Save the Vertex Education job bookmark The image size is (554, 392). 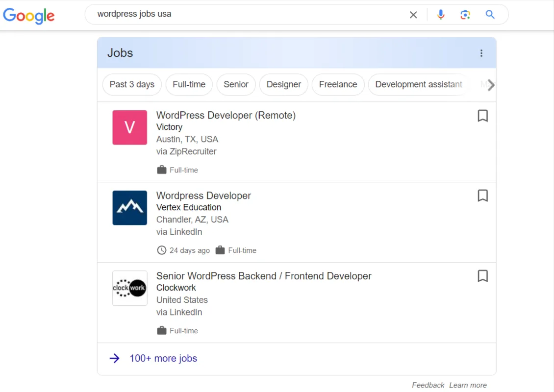(482, 196)
